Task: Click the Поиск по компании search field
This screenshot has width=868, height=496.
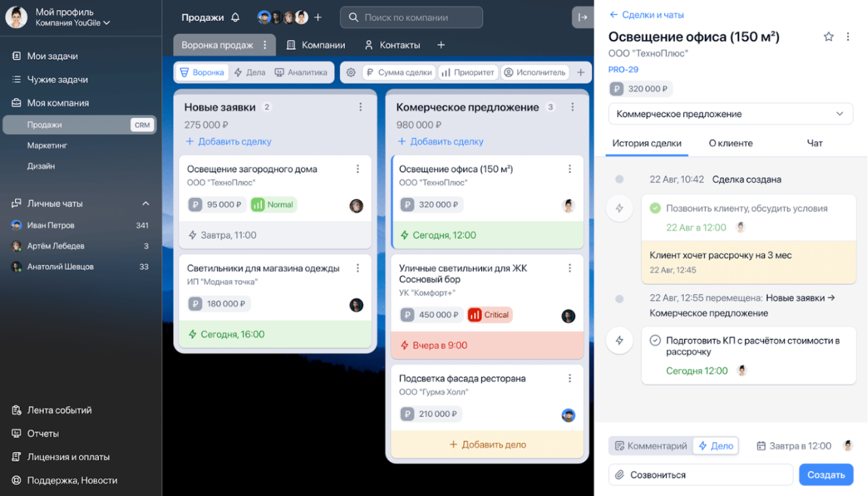Action: pos(411,17)
